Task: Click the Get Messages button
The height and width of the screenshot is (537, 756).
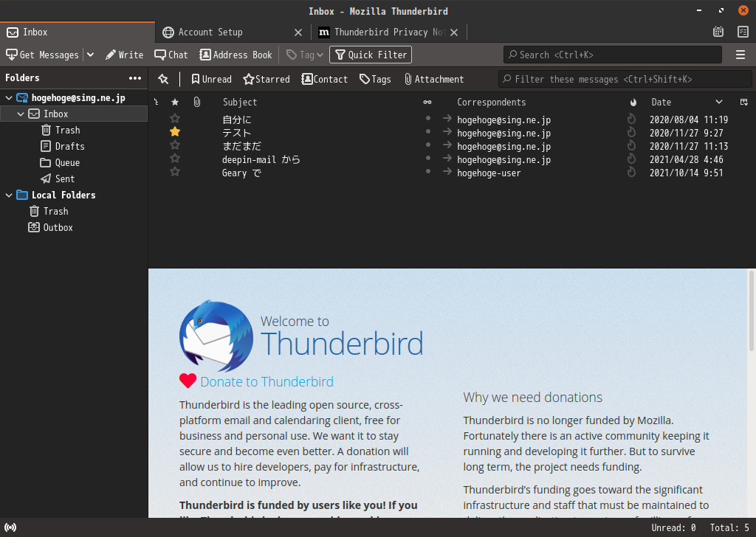Action: [42, 55]
